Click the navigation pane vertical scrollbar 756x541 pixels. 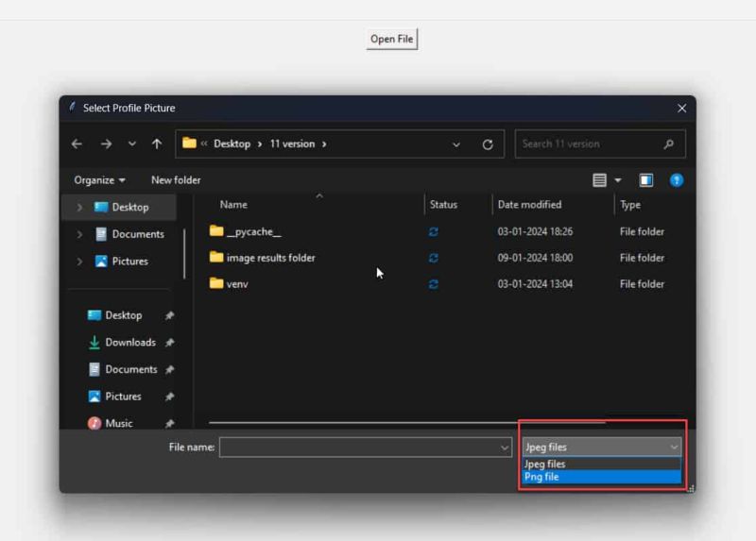184,254
